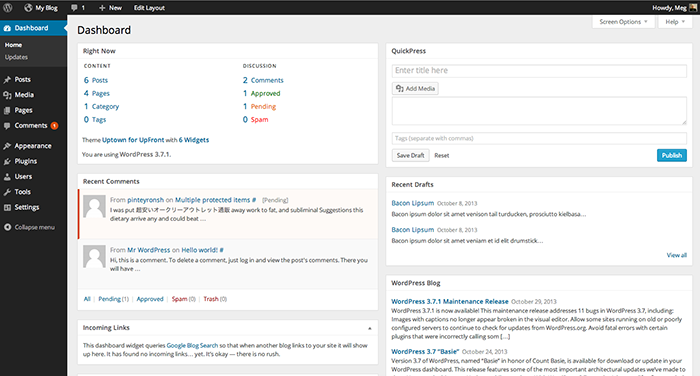
Task: Click Edit Layout in admin bar
Action: [x=149, y=8]
